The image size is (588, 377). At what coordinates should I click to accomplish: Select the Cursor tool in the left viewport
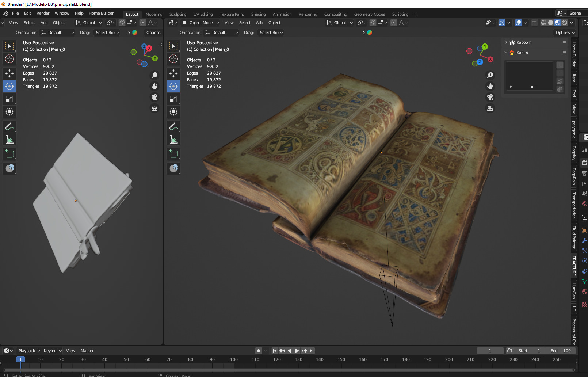(9, 59)
